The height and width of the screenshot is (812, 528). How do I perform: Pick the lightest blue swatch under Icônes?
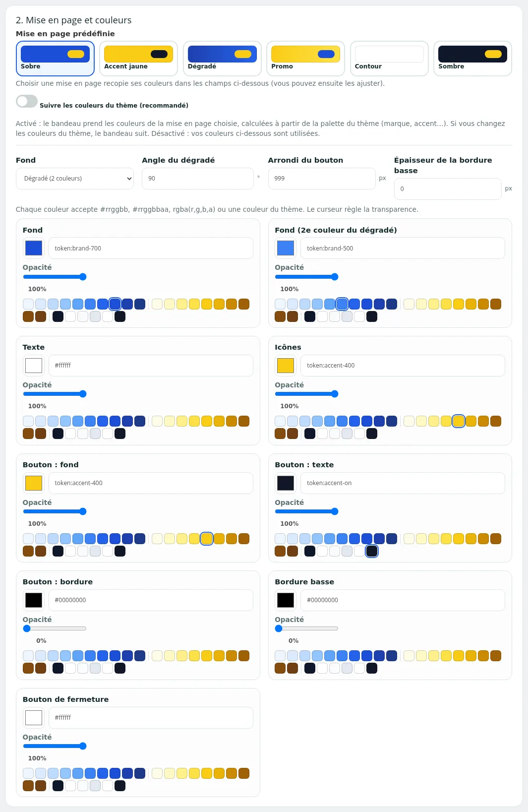click(280, 421)
